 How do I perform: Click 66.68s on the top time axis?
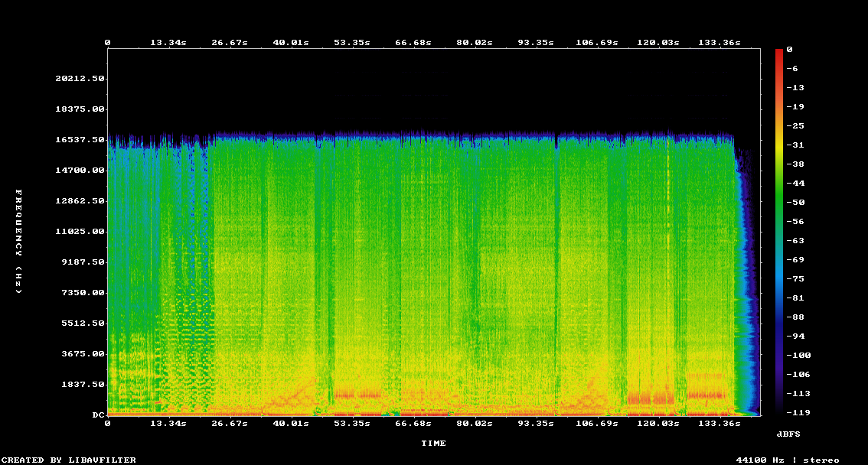pos(413,43)
